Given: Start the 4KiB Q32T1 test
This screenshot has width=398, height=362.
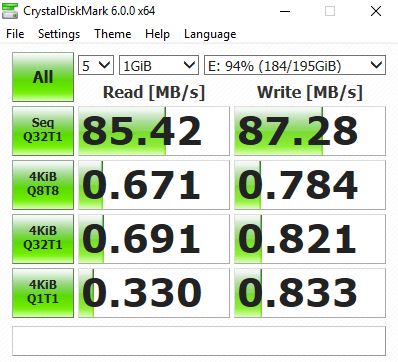Looking at the screenshot, I should [43, 239].
